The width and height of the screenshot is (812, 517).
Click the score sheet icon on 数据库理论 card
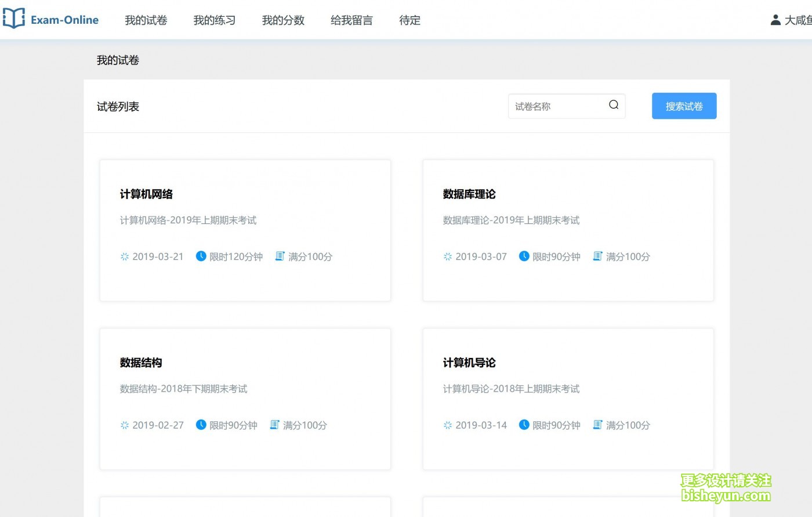[597, 256]
